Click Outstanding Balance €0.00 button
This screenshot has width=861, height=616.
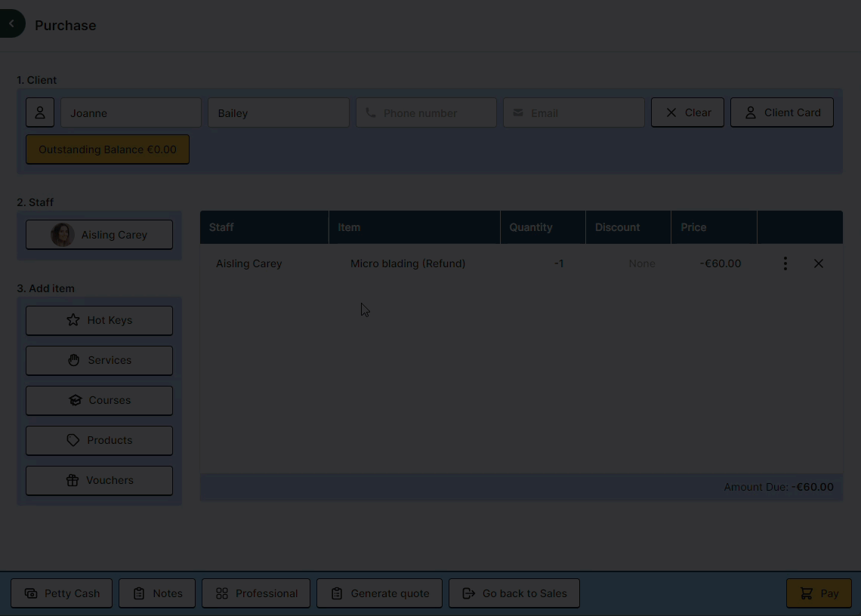click(x=107, y=149)
